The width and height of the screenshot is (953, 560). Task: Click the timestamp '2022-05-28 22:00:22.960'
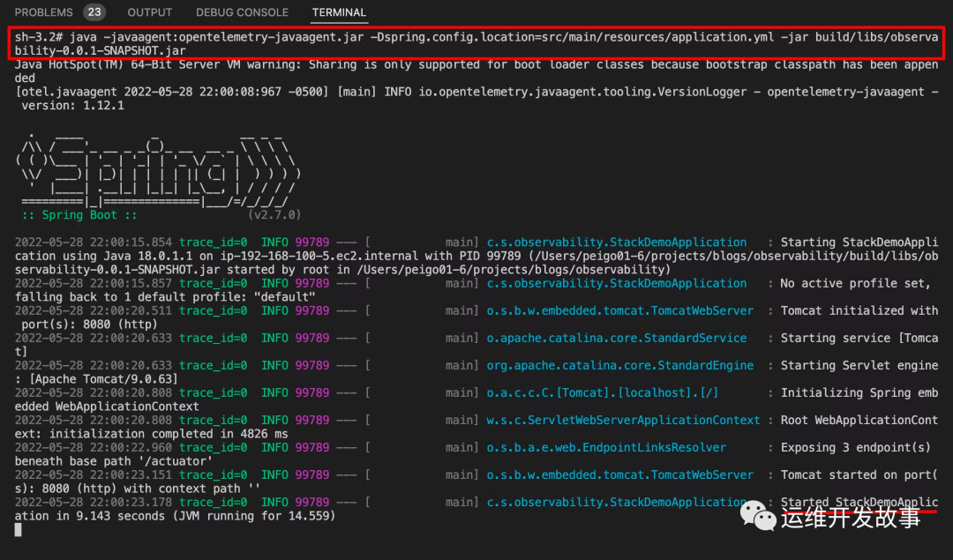coord(93,447)
